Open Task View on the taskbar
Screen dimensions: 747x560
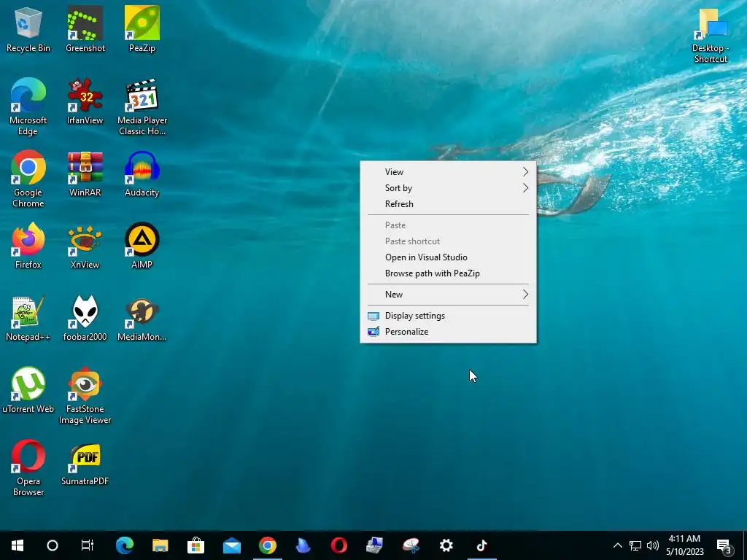88,545
